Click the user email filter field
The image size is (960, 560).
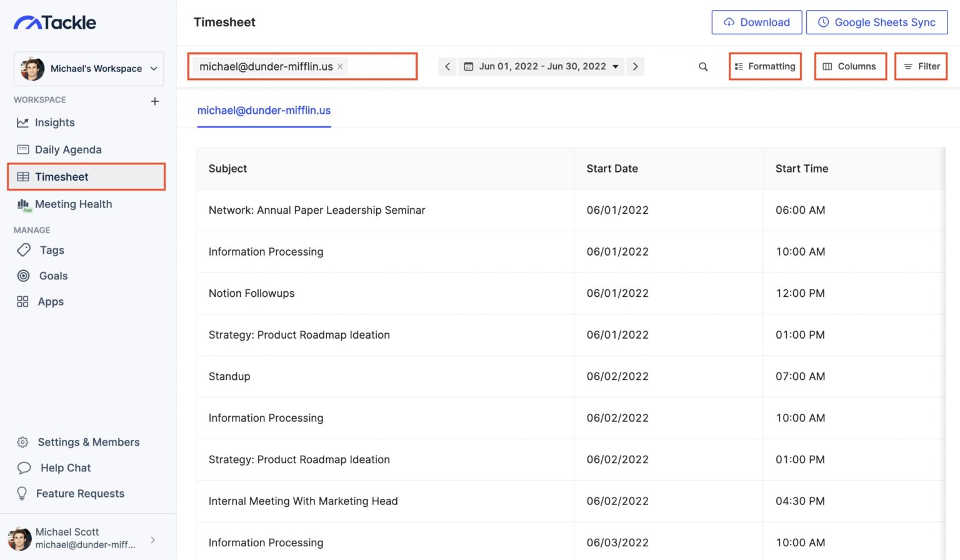click(381, 67)
